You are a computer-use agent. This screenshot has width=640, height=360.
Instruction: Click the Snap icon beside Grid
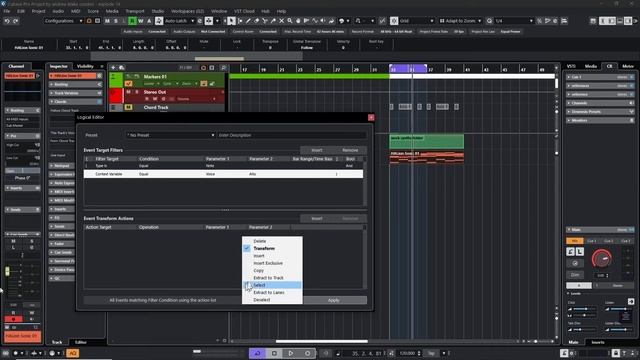click(x=394, y=21)
